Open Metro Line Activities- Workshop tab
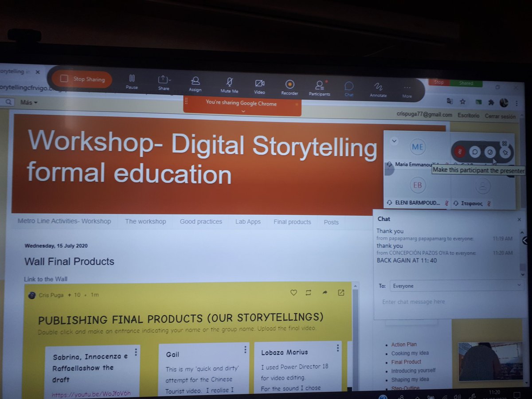Viewport: 532px width, 399px height. tap(64, 221)
